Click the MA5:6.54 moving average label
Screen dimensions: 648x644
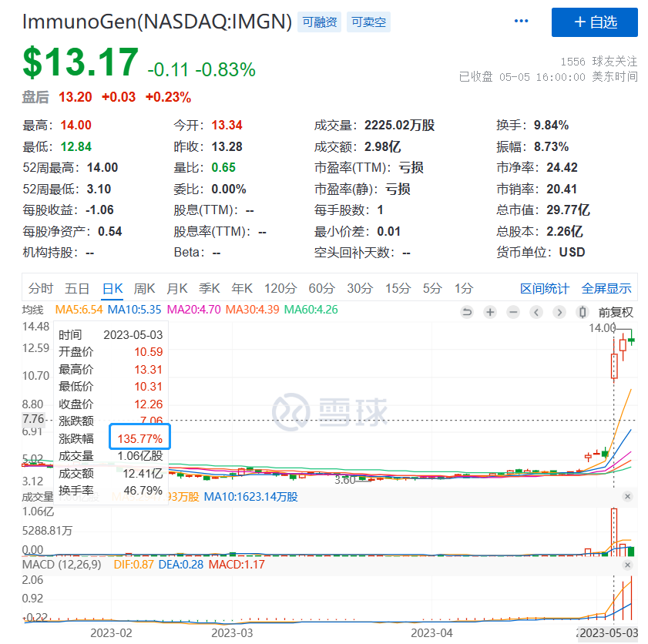point(79,310)
